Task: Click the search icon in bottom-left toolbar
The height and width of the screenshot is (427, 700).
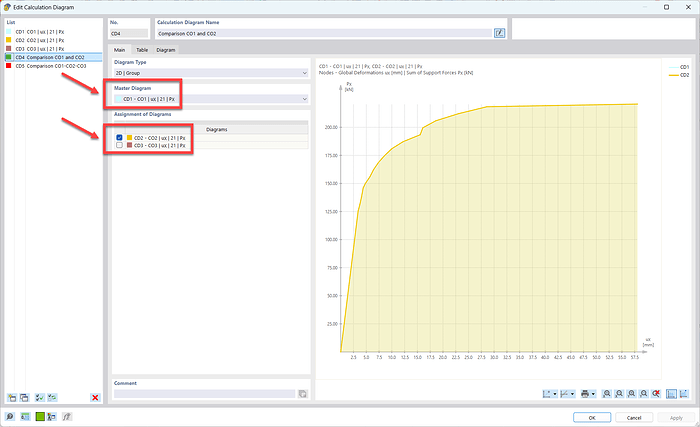Action: tap(10, 416)
